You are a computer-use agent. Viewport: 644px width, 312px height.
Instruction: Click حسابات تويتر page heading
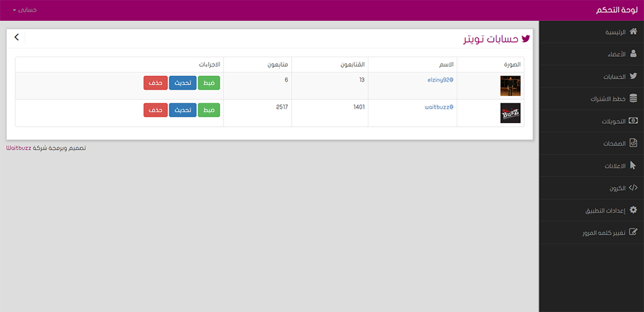(x=491, y=39)
